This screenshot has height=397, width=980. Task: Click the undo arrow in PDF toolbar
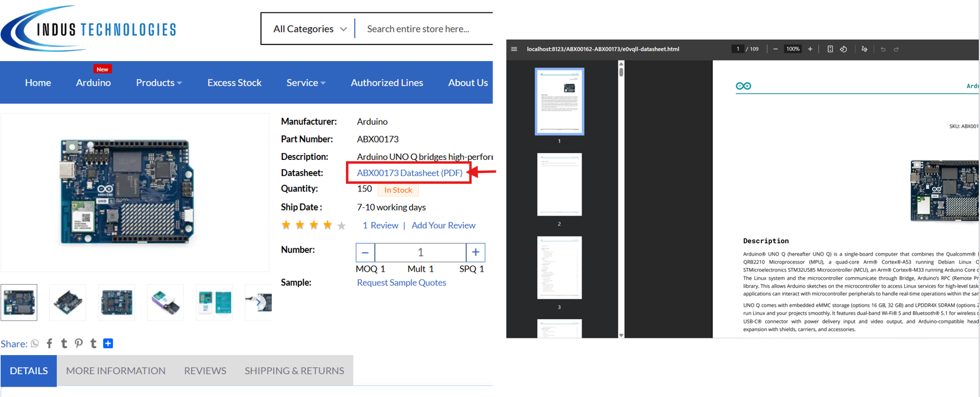click(x=883, y=49)
